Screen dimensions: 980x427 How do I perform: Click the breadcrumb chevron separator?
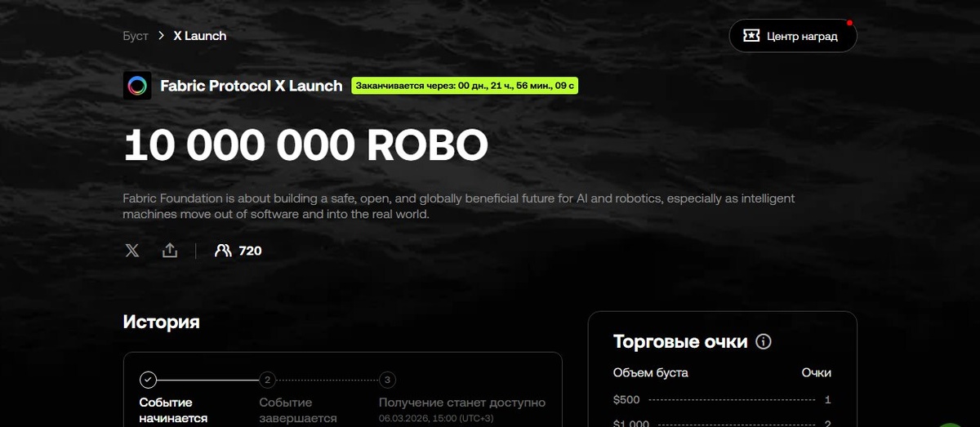pyautogui.click(x=161, y=36)
